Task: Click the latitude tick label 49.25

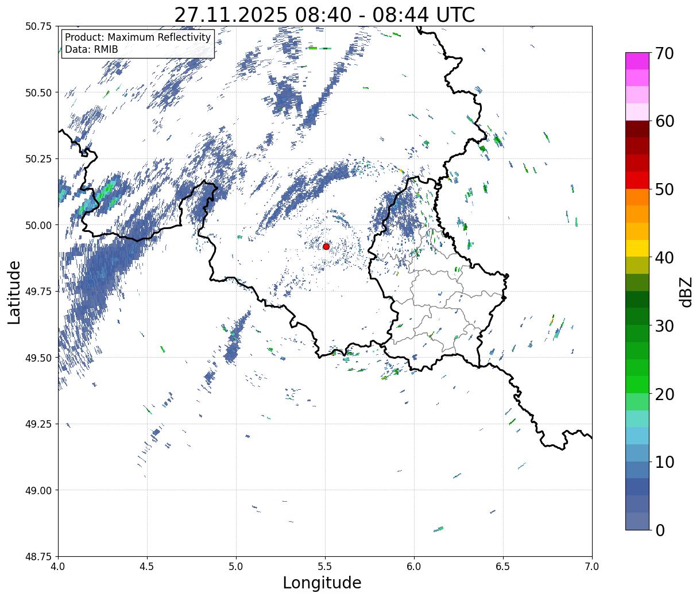Action: 38,424
